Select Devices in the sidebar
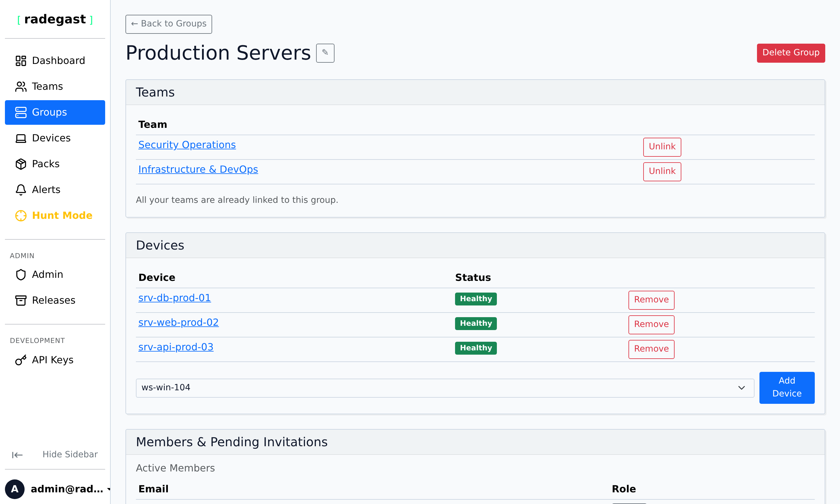 pos(55,138)
